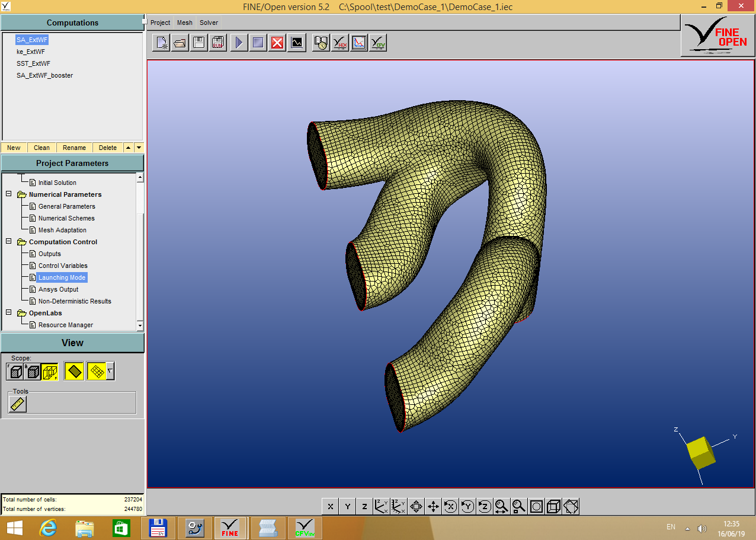Set view along Z axis
Viewport: 756px width, 540px height.
click(x=365, y=506)
